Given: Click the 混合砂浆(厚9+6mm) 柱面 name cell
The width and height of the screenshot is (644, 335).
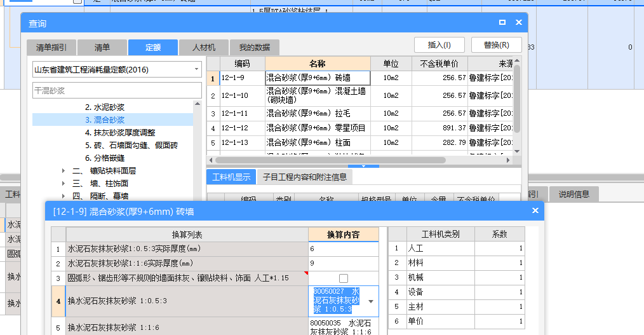Looking at the screenshot, I should [x=318, y=142].
